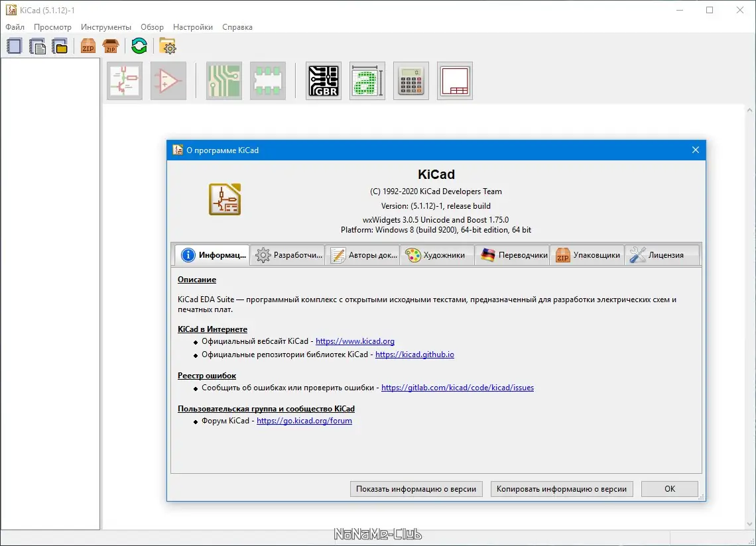This screenshot has width=756, height=546.
Task: Maximize the KiCad main window
Action: pyautogui.click(x=709, y=10)
